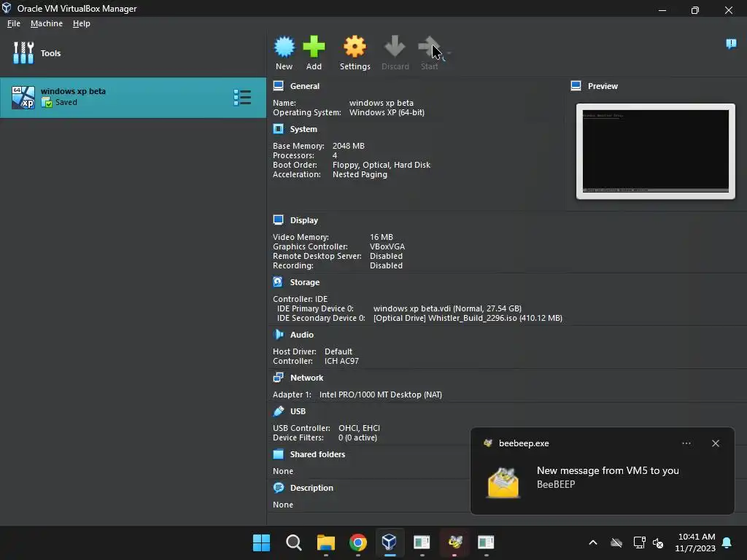This screenshot has width=747, height=560.
Task: Click the Preview section header
Action: pyautogui.click(x=603, y=86)
